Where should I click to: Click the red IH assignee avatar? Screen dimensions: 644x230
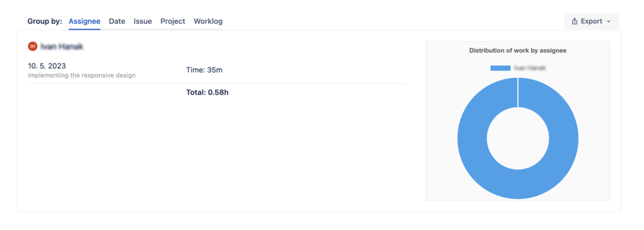pyautogui.click(x=33, y=47)
